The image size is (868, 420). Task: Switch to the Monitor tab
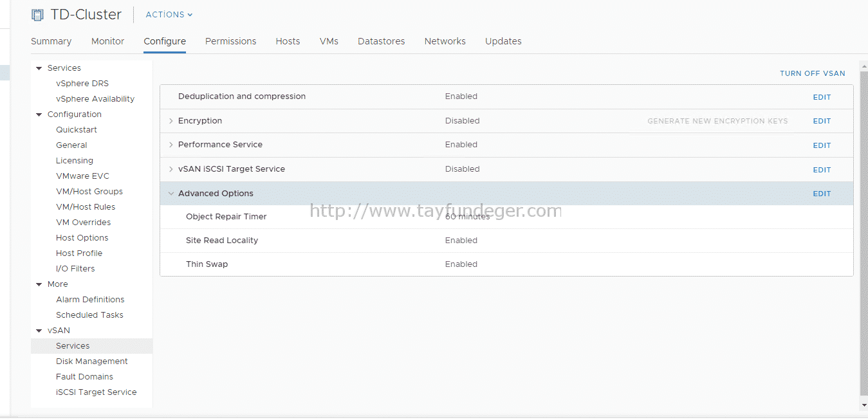pyautogui.click(x=107, y=41)
